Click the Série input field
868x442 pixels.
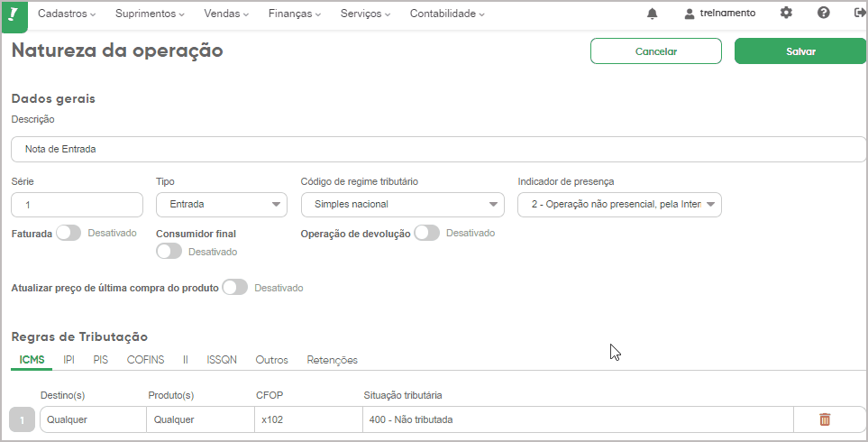pyautogui.click(x=77, y=205)
